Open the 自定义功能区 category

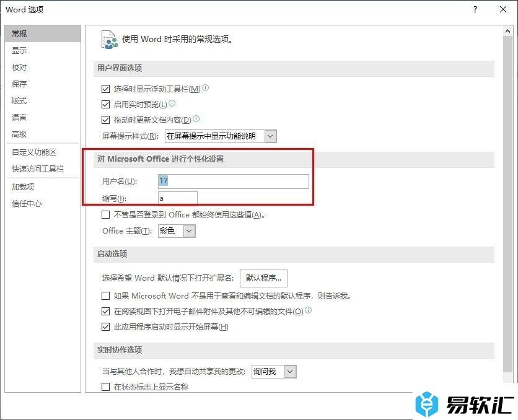pos(43,152)
